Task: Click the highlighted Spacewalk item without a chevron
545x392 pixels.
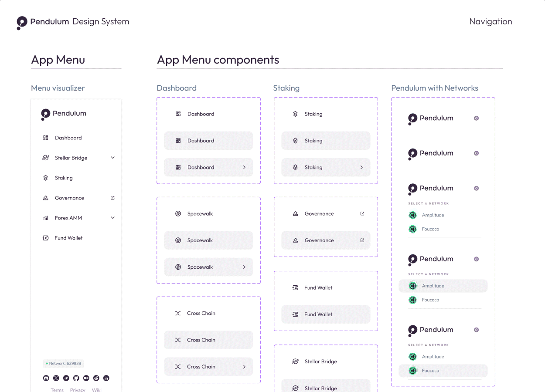Action: tap(208, 240)
